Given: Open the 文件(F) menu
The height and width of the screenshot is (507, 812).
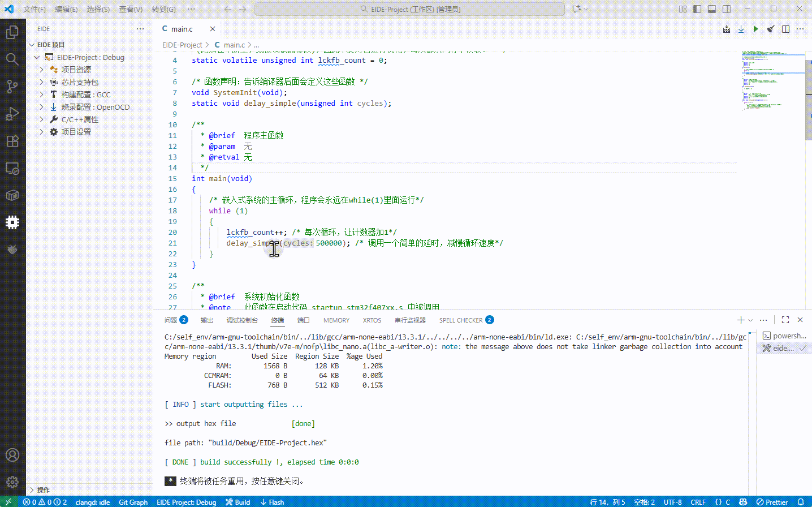Looking at the screenshot, I should 34,9.
